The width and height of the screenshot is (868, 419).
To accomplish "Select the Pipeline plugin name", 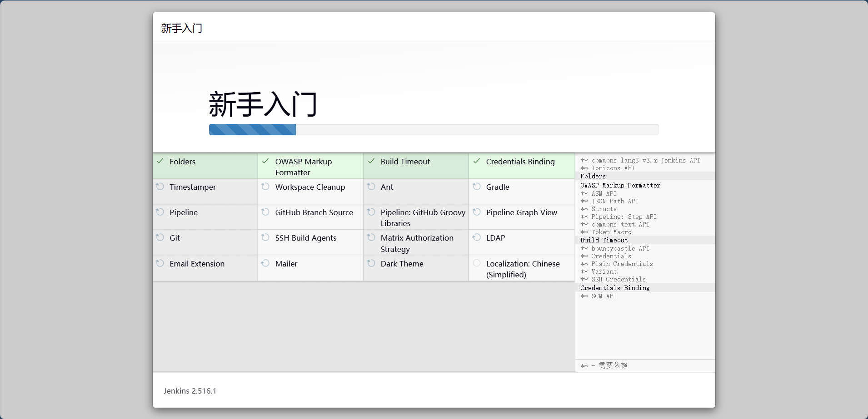I will click(184, 212).
